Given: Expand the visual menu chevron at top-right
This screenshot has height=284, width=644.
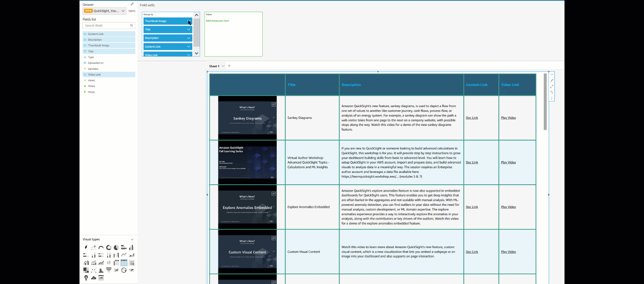Looking at the screenshot, I should tap(552, 75).
